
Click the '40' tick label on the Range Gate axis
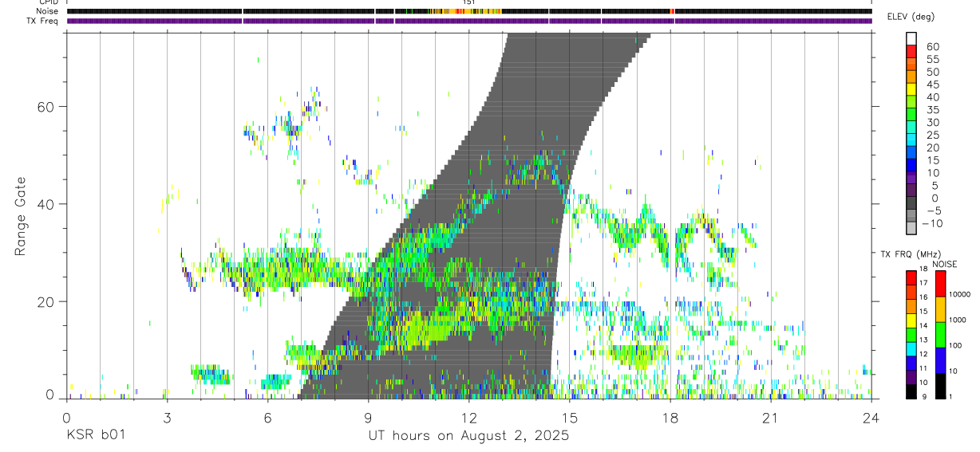pyautogui.click(x=46, y=204)
